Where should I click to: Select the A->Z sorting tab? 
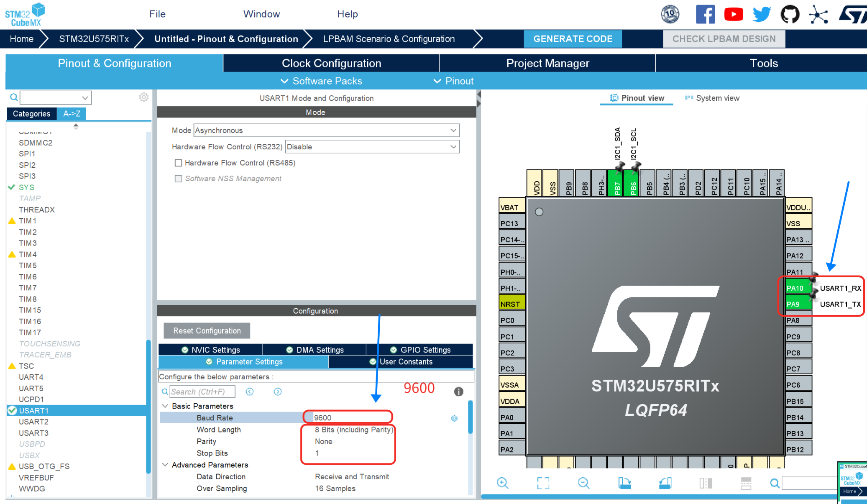coord(72,113)
